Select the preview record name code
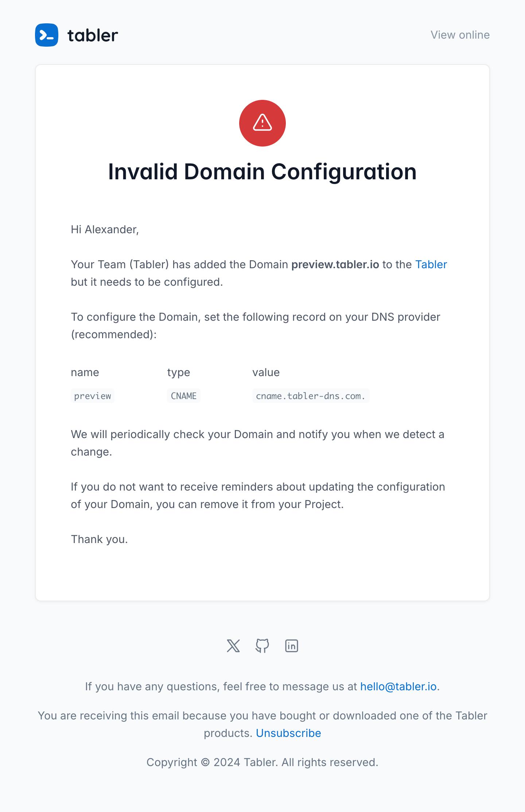 (93, 396)
